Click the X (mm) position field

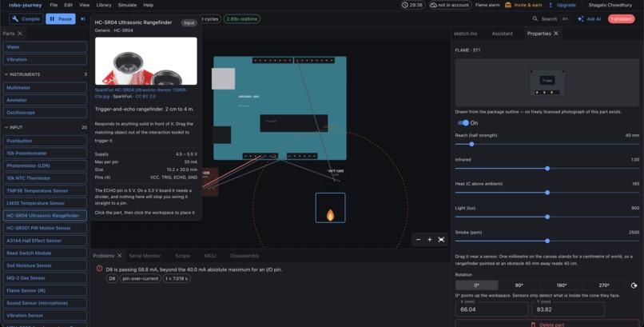click(x=492, y=309)
